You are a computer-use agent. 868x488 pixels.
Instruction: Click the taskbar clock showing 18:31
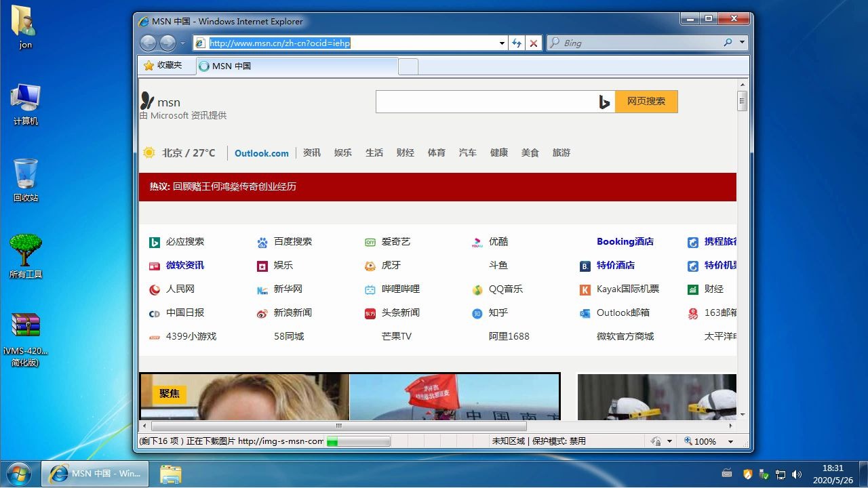[833, 474]
